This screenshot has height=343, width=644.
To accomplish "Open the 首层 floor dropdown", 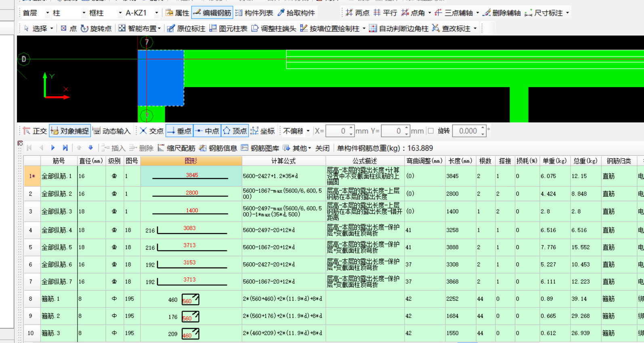I will [x=47, y=13].
